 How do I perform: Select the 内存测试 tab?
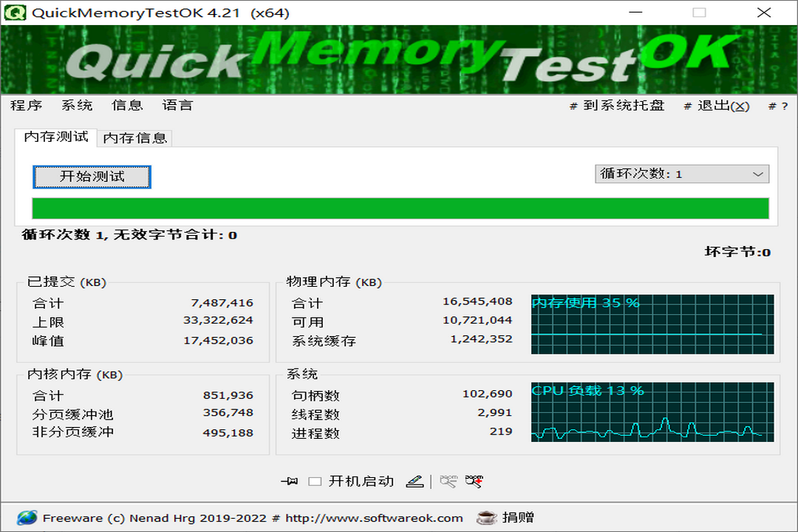pos(56,137)
